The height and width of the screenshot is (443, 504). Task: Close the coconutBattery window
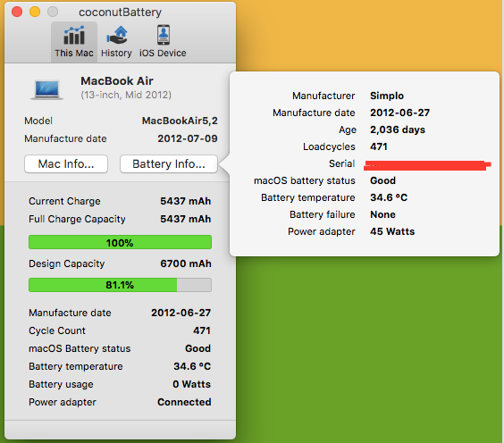(x=17, y=12)
